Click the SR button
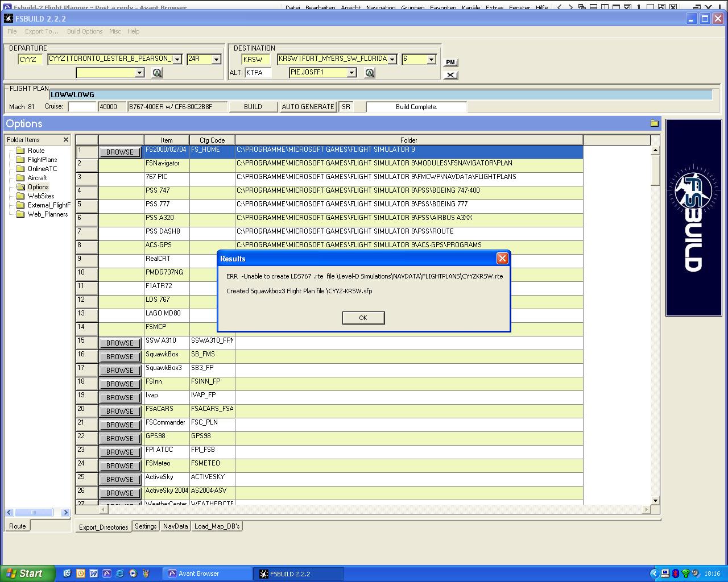This screenshot has width=728, height=582. tap(346, 107)
